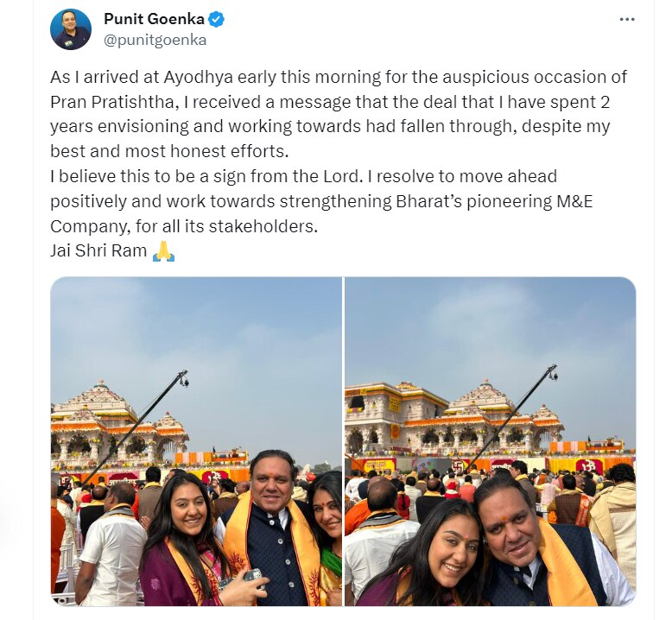Click the tweet line starting "As I arrived"

[x=339, y=78]
